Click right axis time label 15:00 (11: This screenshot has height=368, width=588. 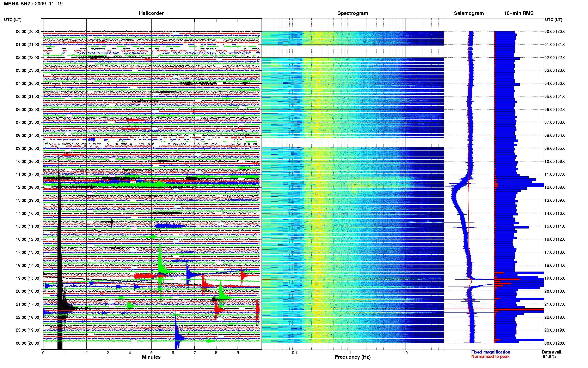[555, 226]
